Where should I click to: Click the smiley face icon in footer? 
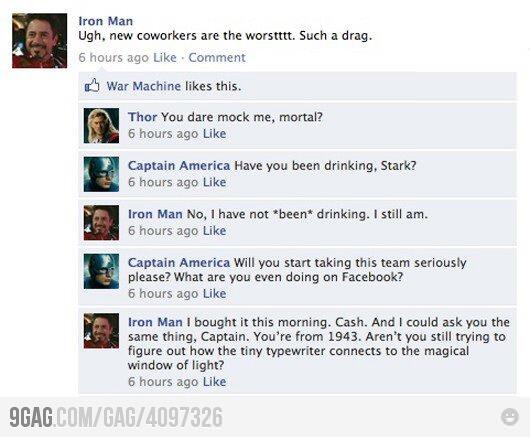pos(509,416)
